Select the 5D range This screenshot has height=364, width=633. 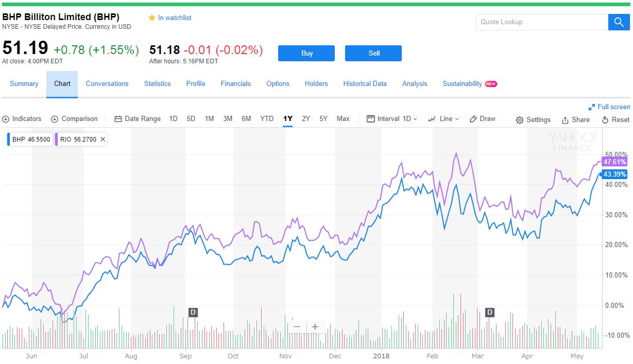(191, 119)
